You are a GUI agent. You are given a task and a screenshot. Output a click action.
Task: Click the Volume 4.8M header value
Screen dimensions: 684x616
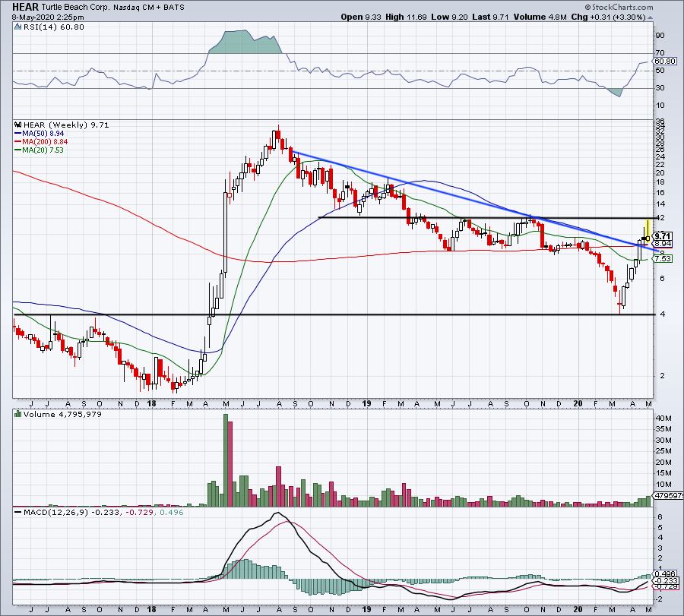click(x=540, y=17)
